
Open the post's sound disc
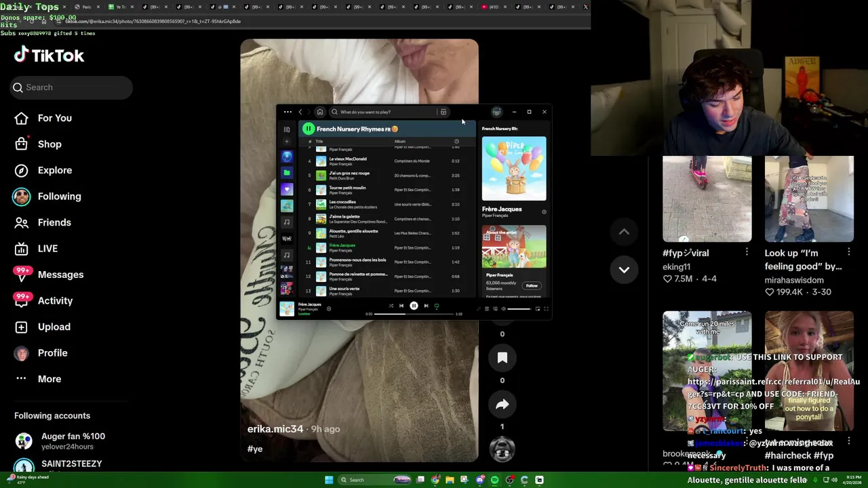coord(502,449)
